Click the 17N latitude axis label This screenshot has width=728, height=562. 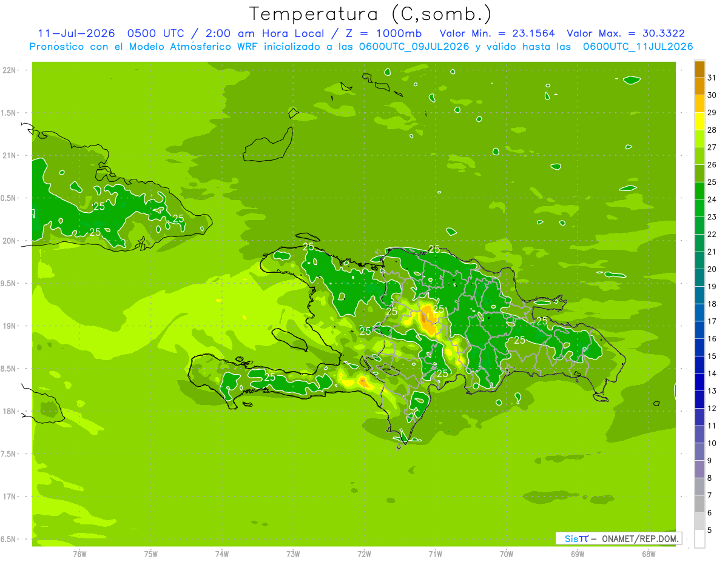pyautogui.click(x=8, y=497)
